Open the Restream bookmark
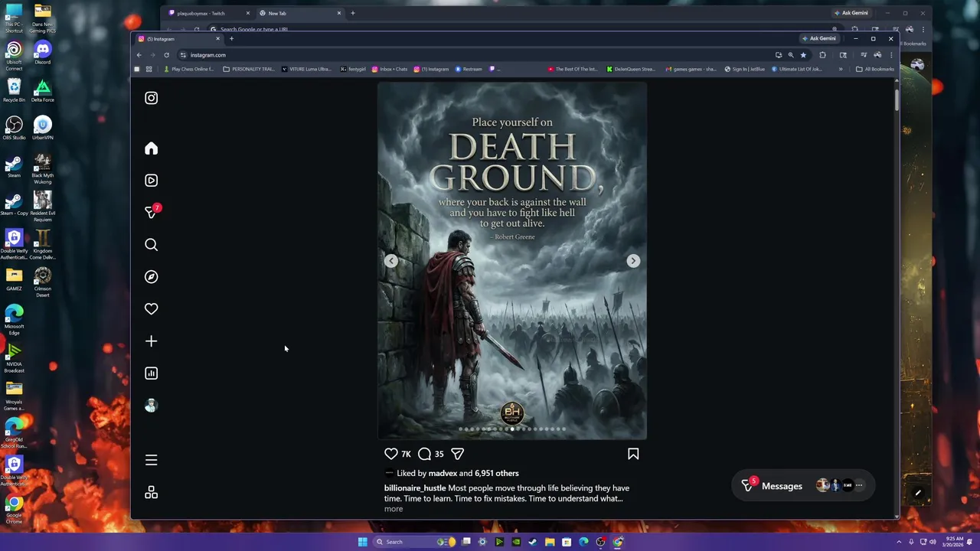 click(469, 69)
